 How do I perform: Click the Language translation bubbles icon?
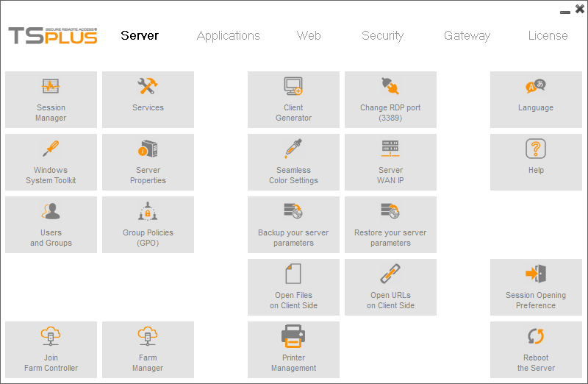coord(536,86)
